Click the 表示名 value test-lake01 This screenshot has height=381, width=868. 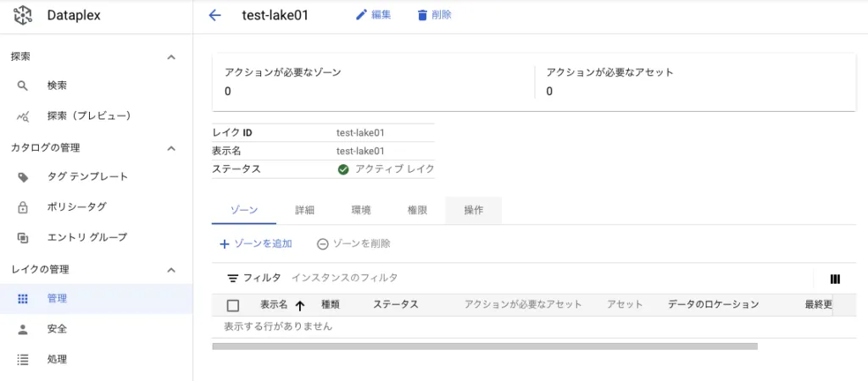point(360,151)
